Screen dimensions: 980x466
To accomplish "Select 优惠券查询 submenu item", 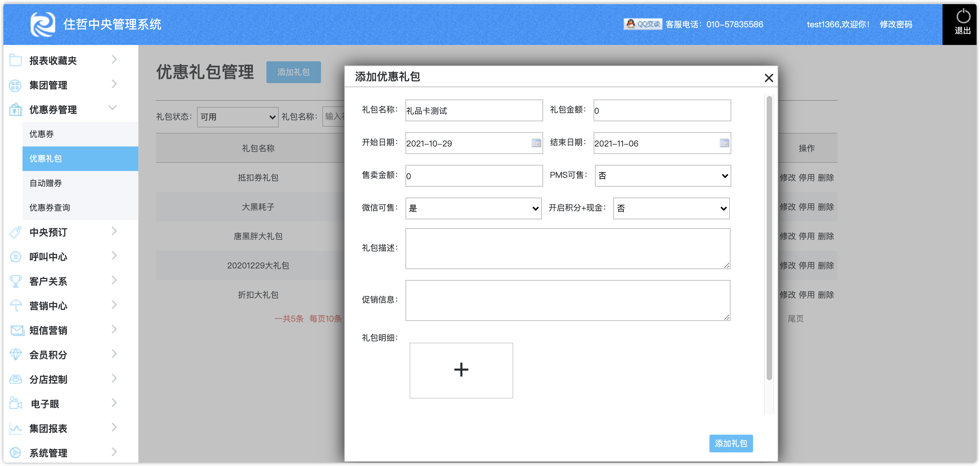I will (50, 208).
